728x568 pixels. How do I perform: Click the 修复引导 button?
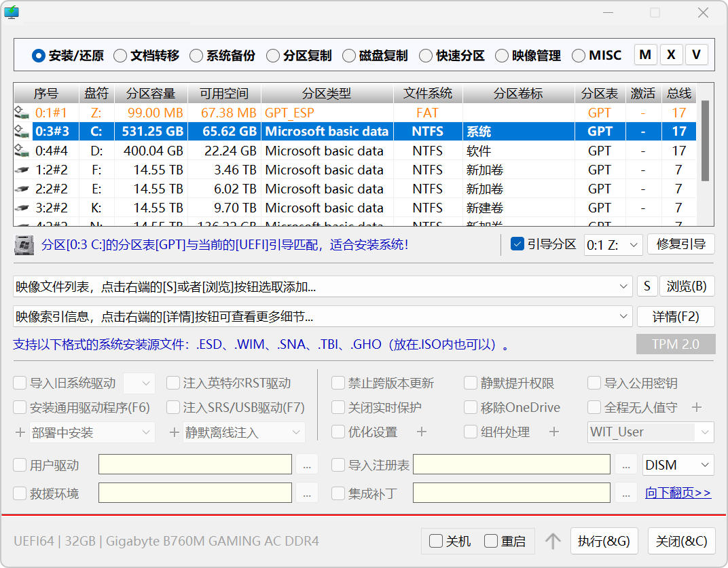[x=680, y=244]
